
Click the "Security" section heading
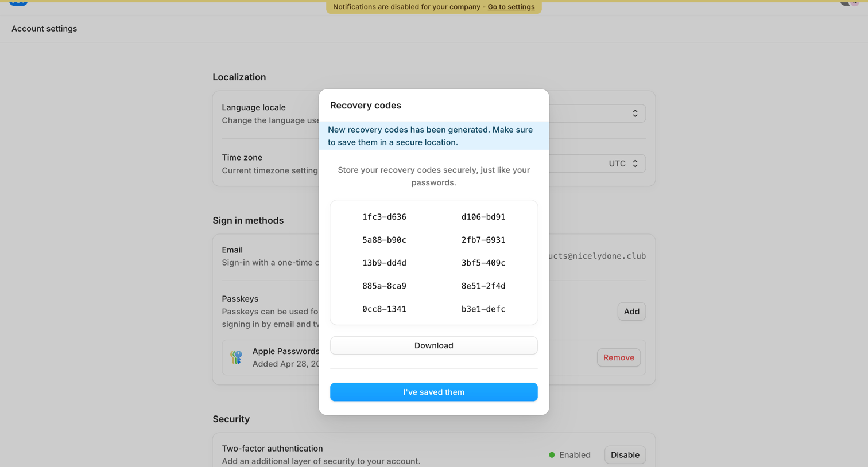click(x=231, y=419)
